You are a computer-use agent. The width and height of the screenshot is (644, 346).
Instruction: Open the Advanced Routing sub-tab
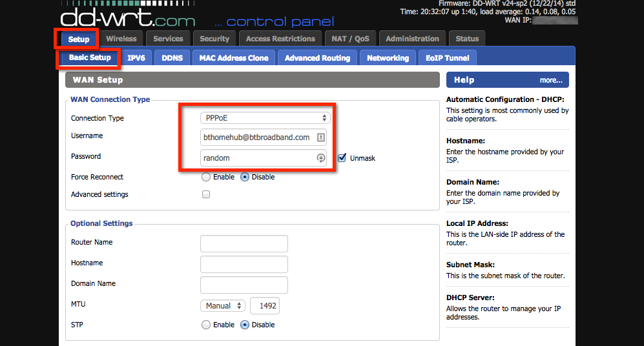(317, 58)
